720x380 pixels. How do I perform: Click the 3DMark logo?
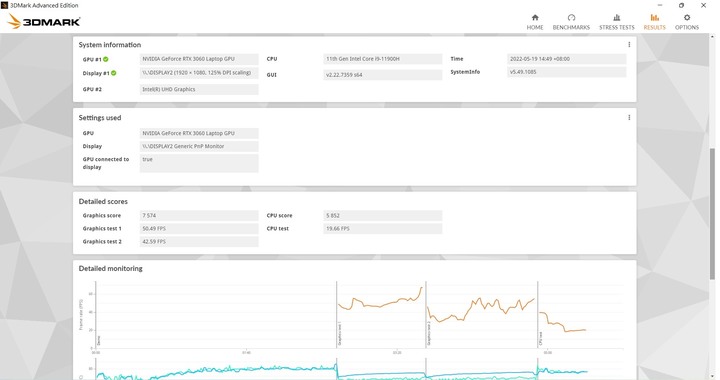[x=44, y=21]
